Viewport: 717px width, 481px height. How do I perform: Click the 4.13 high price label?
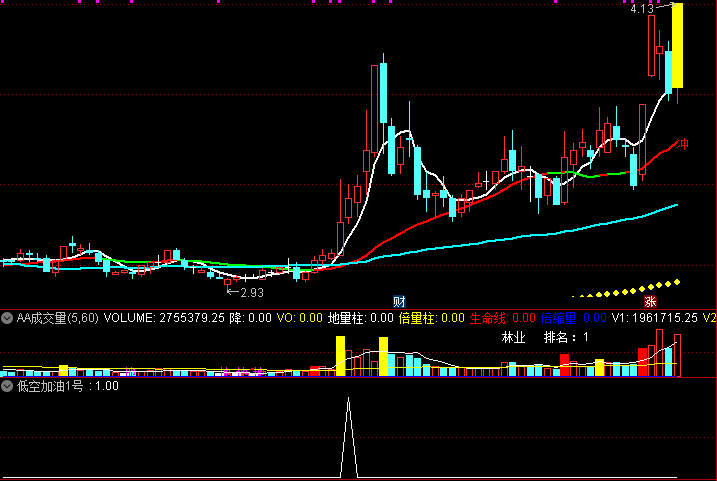pos(642,9)
